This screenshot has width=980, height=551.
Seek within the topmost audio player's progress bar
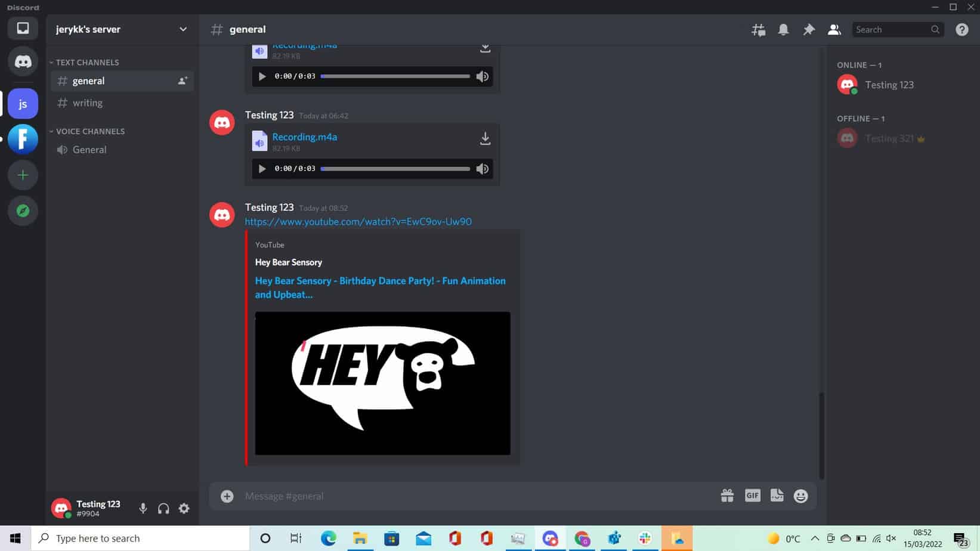(395, 76)
